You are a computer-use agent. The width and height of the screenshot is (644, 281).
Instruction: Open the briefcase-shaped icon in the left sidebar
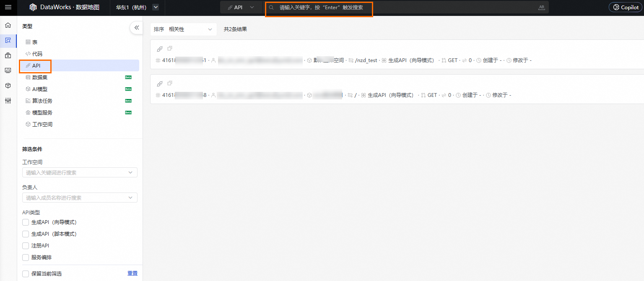click(8, 55)
